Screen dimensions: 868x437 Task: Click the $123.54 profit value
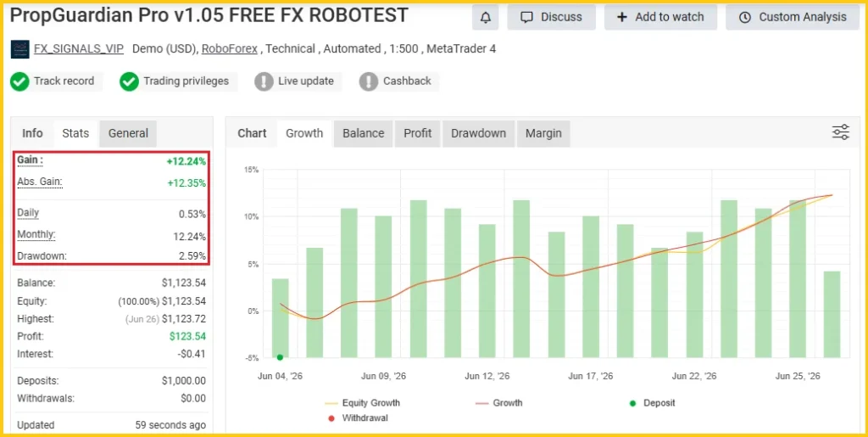coord(187,336)
